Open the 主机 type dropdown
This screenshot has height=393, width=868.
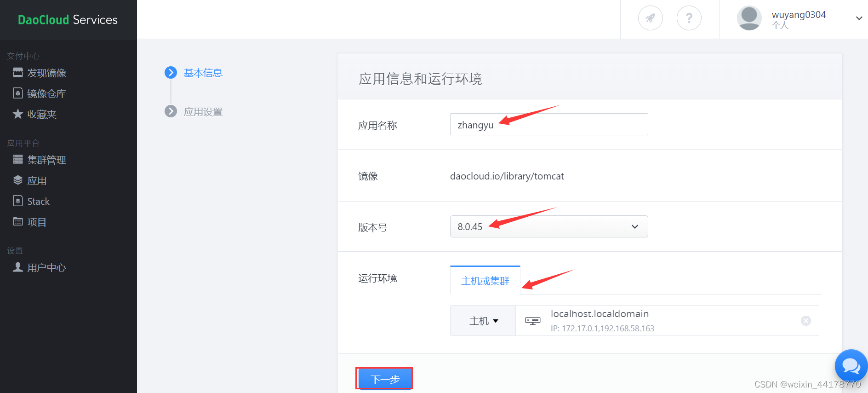click(x=483, y=321)
